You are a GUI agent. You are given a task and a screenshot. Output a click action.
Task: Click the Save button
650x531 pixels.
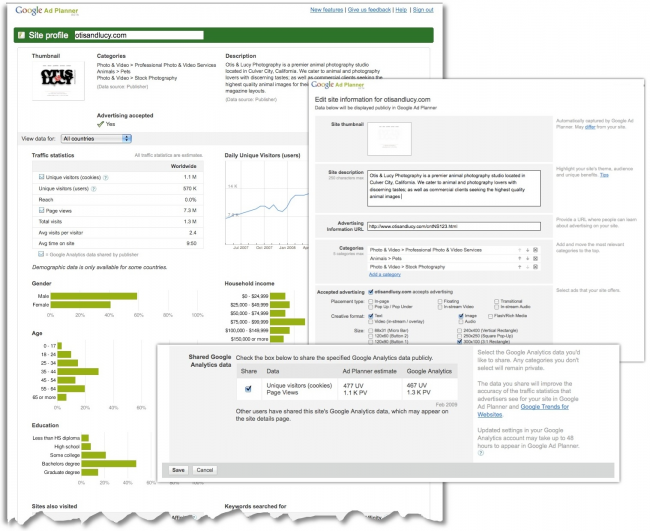click(178, 470)
